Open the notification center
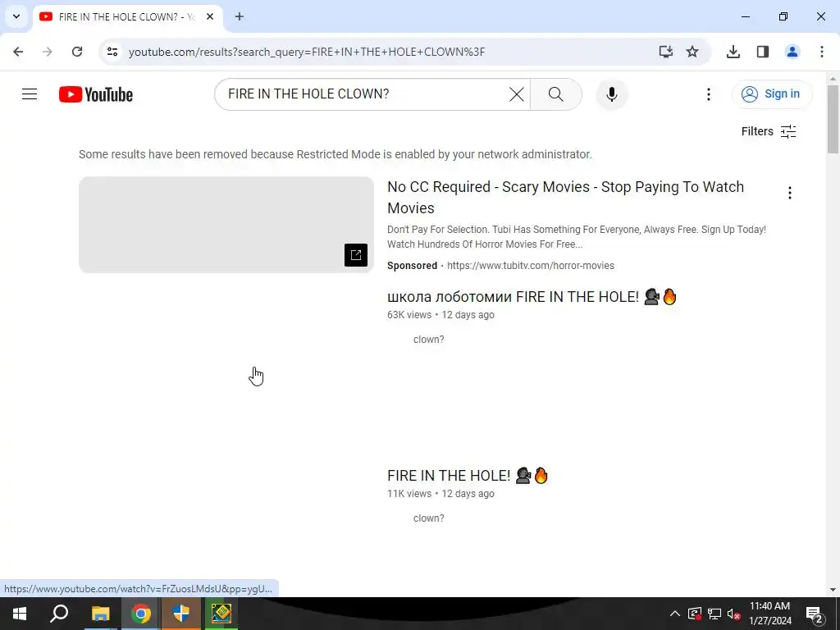The image size is (840, 630). point(815,614)
